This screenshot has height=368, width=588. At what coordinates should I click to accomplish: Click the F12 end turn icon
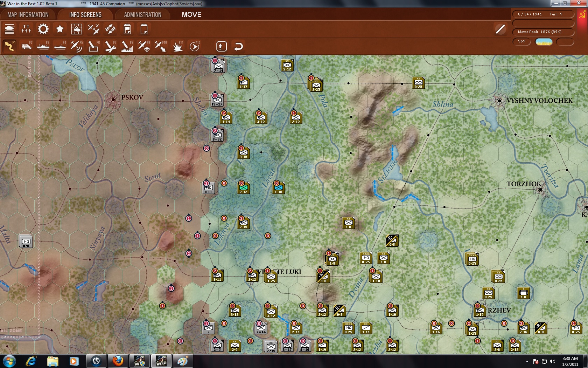point(195,46)
